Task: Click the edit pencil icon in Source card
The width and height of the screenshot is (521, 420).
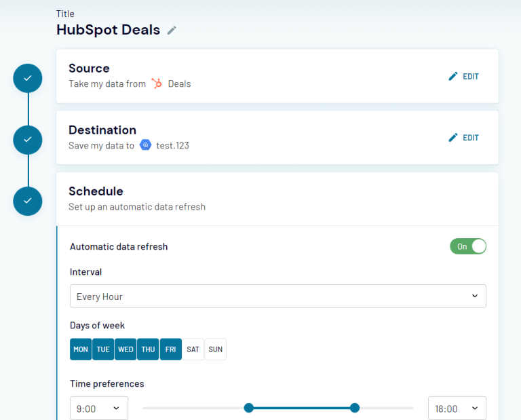Action: pos(453,77)
